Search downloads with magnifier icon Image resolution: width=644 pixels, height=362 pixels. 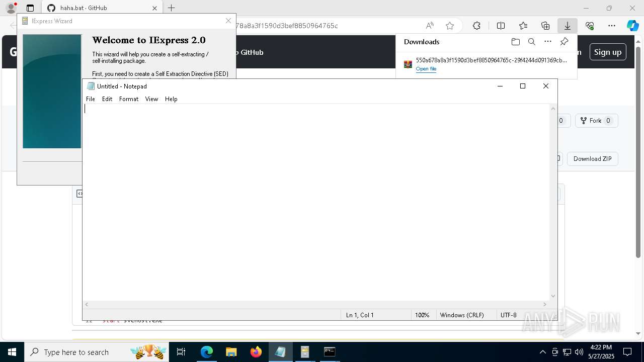[x=532, y=42]
